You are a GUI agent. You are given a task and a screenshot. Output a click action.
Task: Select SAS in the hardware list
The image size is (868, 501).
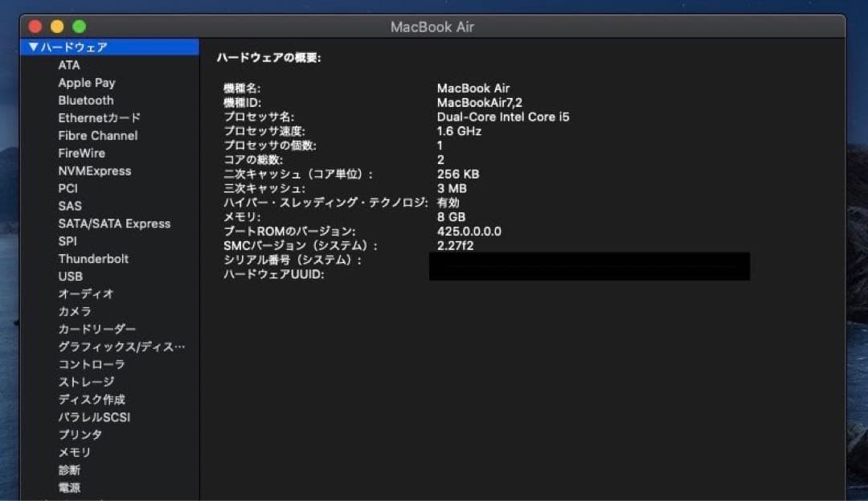point(69,206)
